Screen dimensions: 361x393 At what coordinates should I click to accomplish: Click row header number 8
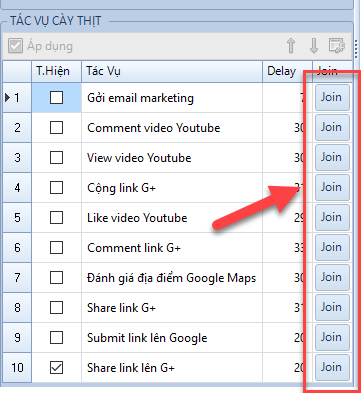point(17,308)
